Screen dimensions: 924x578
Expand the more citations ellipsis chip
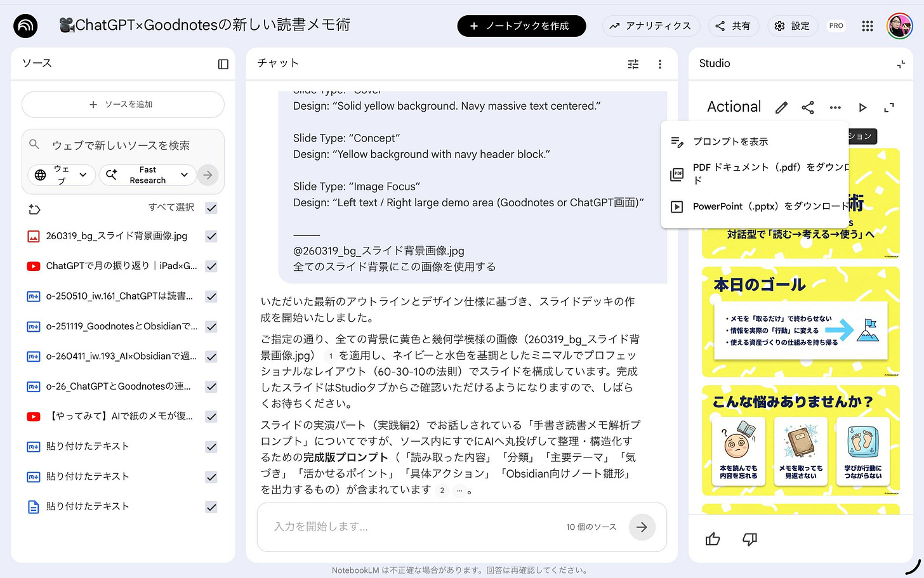pos(459,490)
